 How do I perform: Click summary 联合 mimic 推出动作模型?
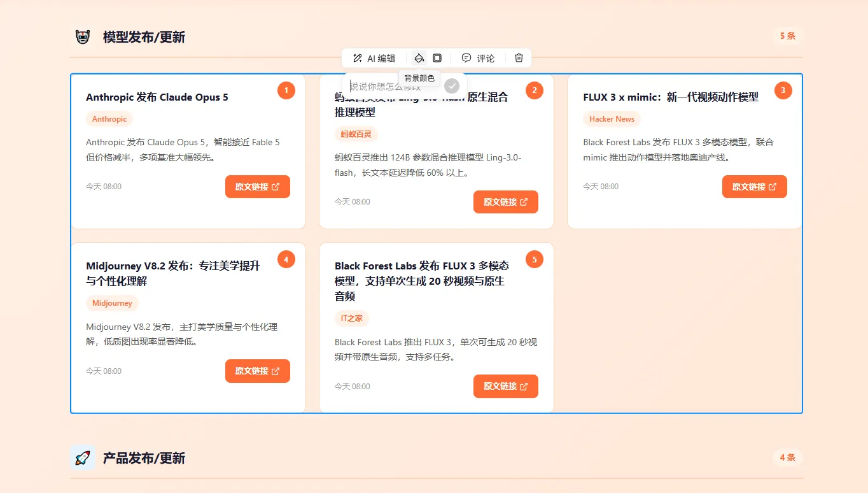[x=678, y=150]
